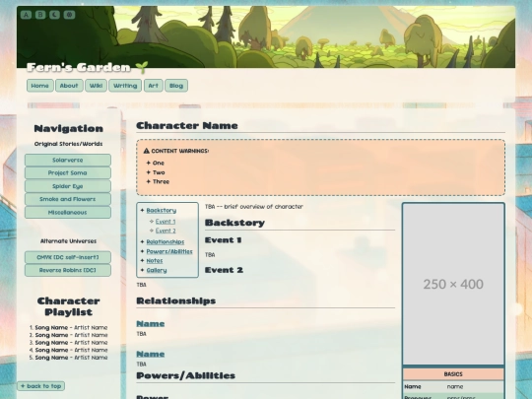Click the sun icon button in header
The image size is (532, 399).
pos(69,15)
